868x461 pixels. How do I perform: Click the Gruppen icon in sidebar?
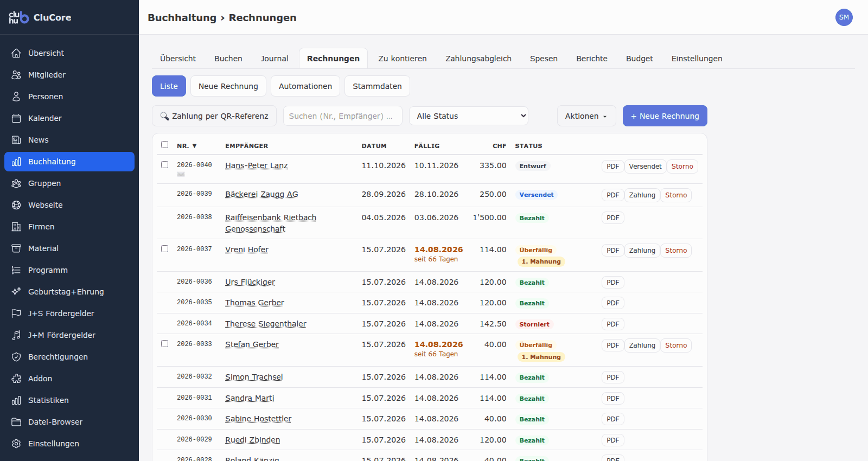pyautogui.click(x=16, y=183)
